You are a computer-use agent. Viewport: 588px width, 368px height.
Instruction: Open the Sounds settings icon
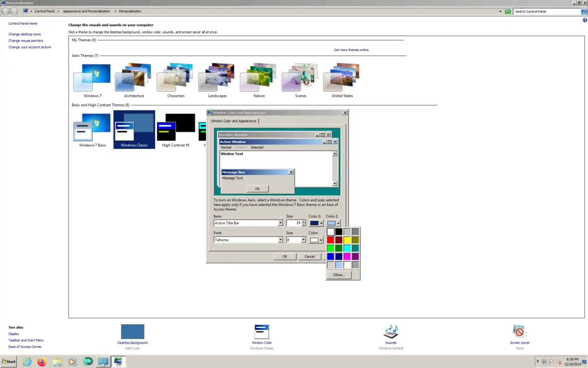tap(390, 332)
